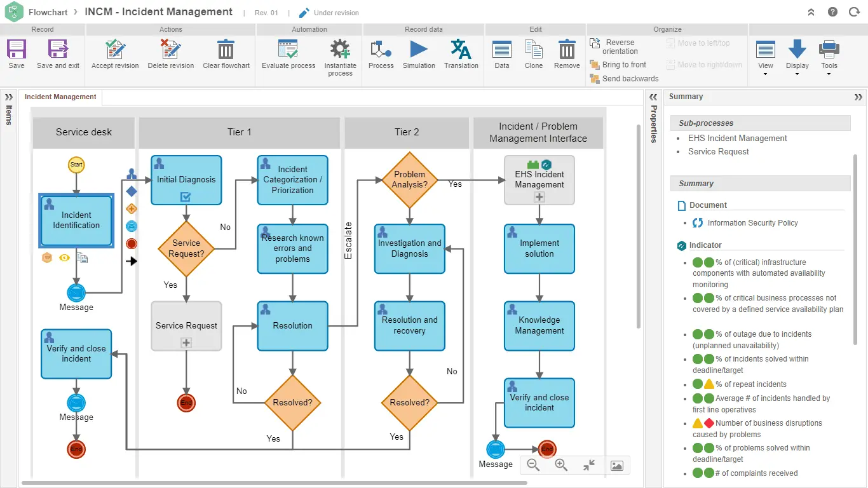
Task: Select the Incident Identification task
Action: tap(76, 220)
